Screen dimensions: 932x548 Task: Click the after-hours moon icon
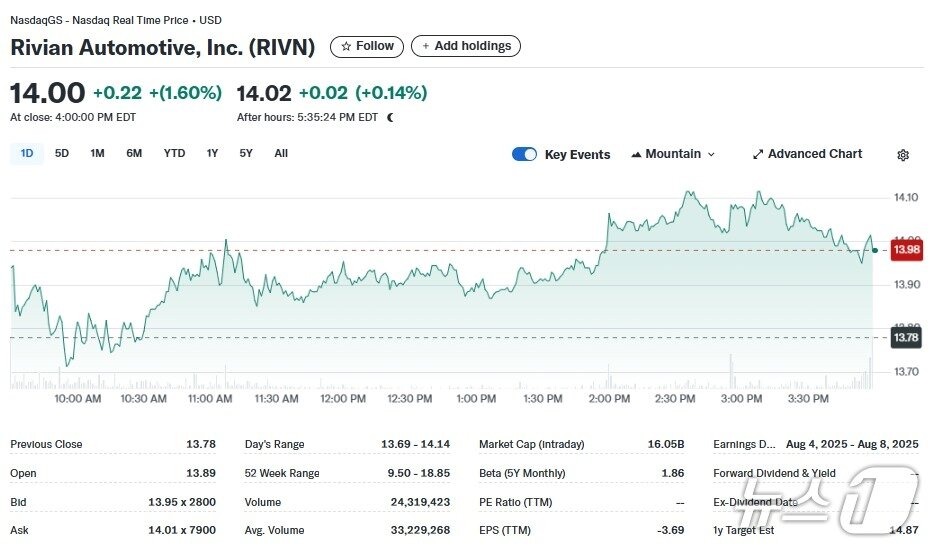point(390,117)
